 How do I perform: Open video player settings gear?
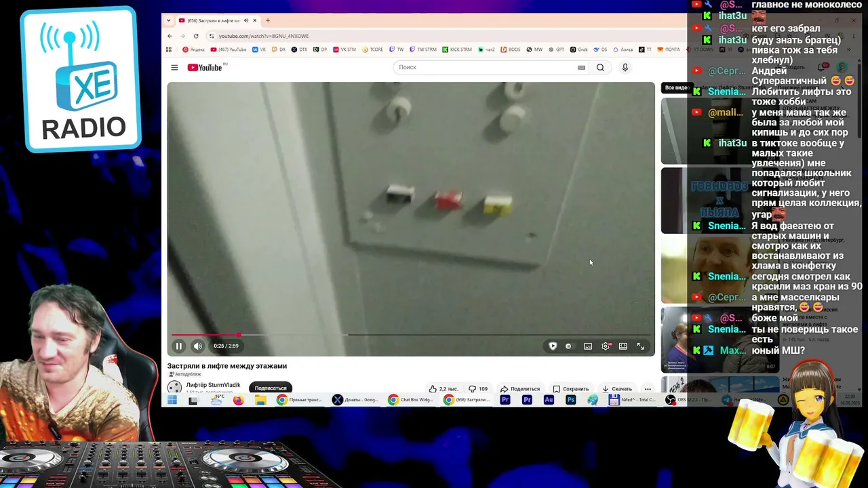[x=606, y=346]
